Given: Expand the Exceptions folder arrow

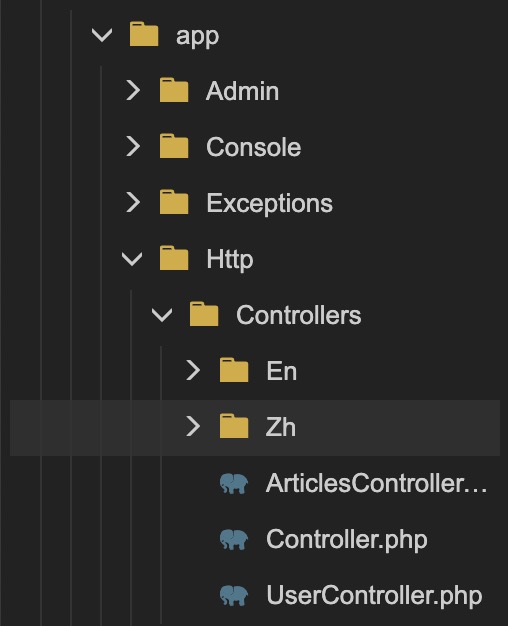Looking at the screenshot, I should pos(133,202).
